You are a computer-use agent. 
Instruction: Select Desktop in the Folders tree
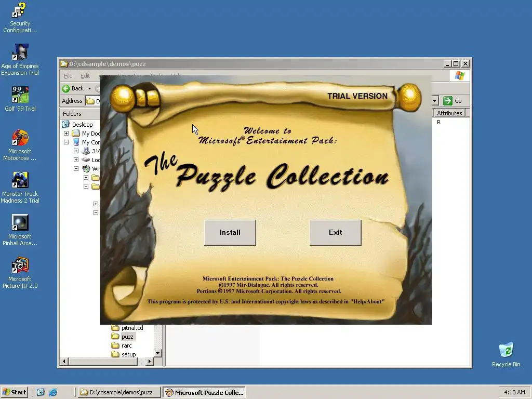pyautogui.click(x=82, y=125)
